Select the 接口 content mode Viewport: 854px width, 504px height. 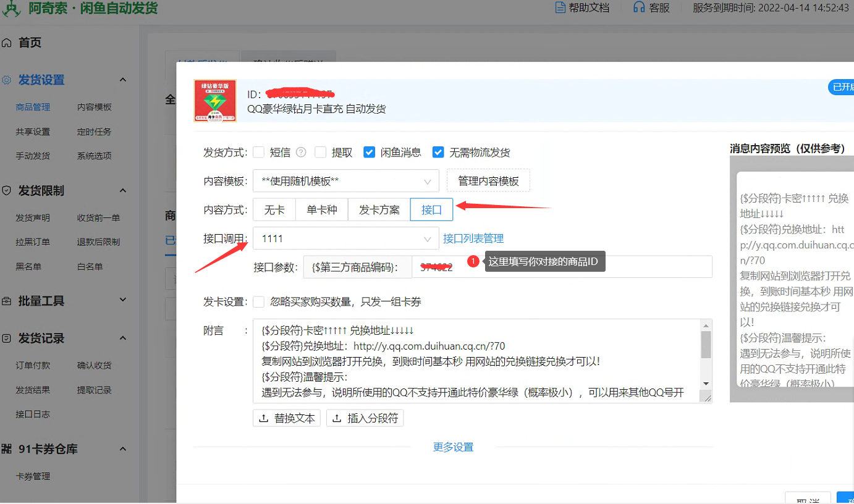(431, 209)
